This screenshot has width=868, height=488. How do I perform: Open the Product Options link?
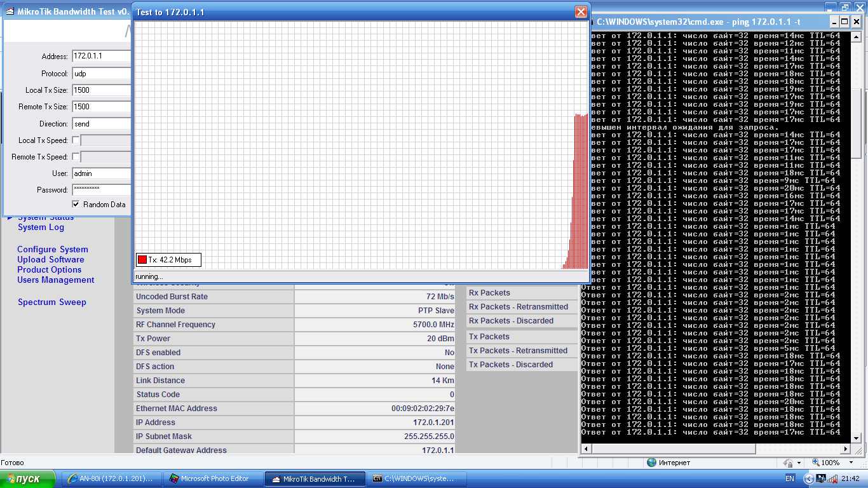click(50, 270)
